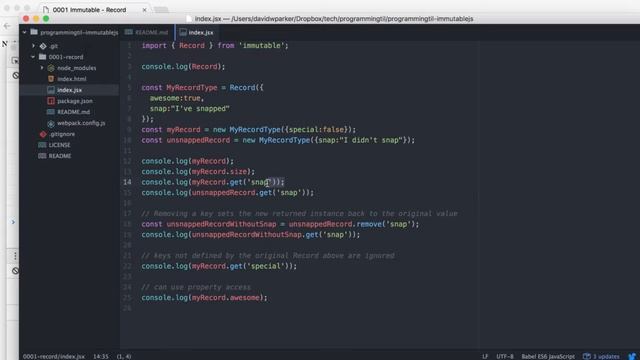Open package.json from the tree
Screen dimensions: 640x360
coord(75,101)
